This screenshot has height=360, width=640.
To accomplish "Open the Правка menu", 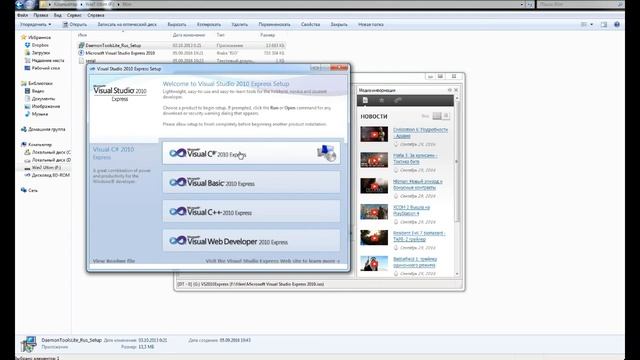I will pyautogui.click(x=41, y=15).
